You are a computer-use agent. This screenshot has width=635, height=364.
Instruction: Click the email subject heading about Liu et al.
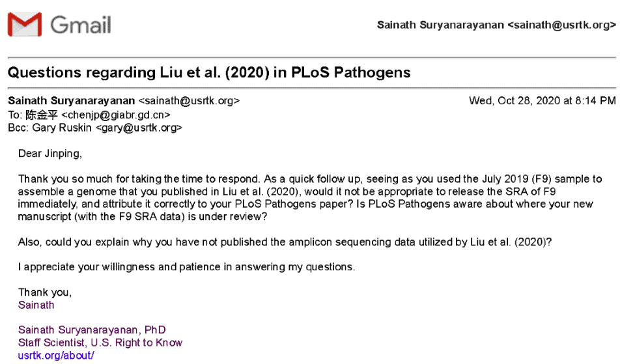point(209,72)
